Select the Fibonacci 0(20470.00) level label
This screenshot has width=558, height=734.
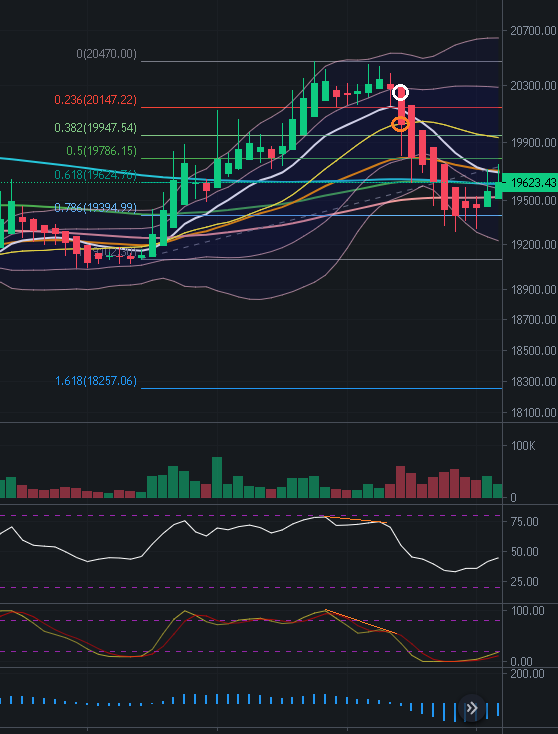(x=107, y=54)
